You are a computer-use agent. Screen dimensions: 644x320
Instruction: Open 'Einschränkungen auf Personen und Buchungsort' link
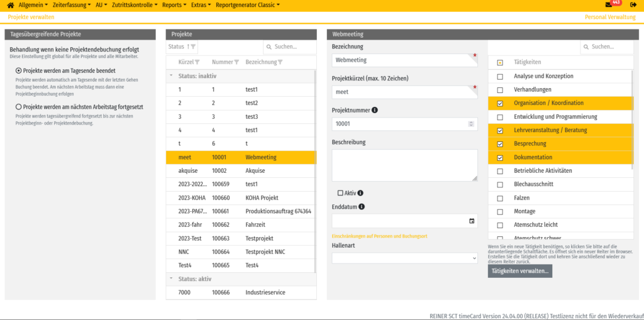pyautogui.click(x=379, y=236)
